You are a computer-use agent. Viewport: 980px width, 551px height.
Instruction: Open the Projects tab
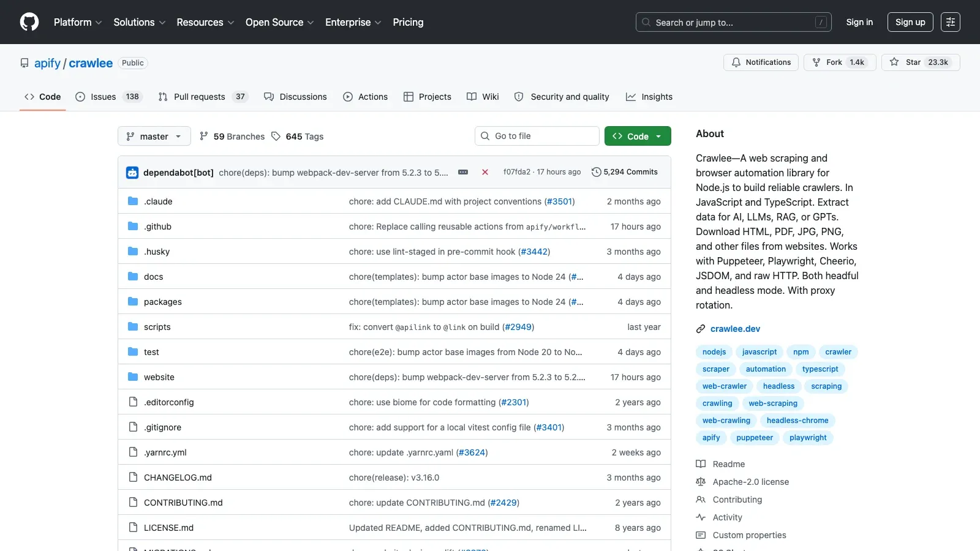pos(428,97)
